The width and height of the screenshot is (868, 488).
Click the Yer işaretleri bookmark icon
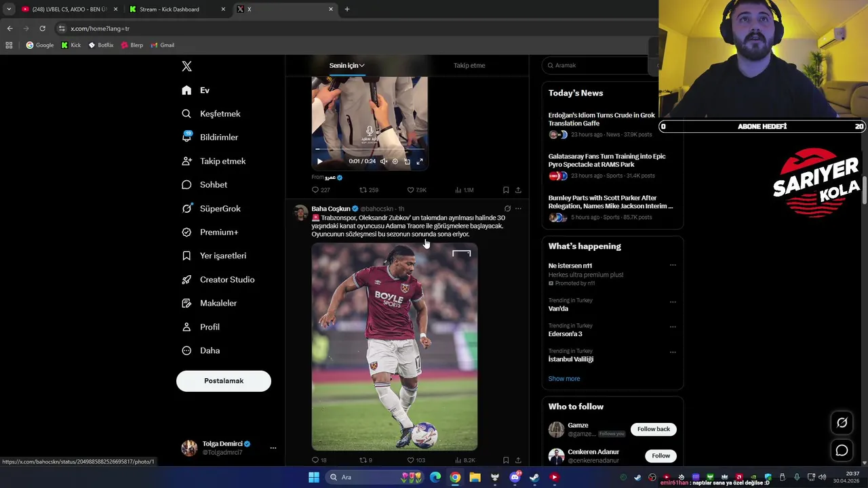coord(186,256)
